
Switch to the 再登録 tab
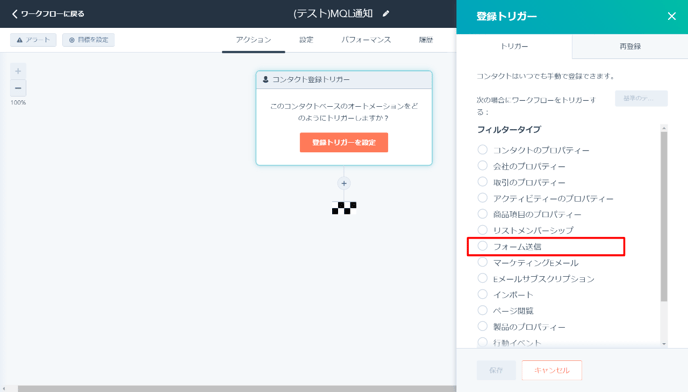coord(630,46)
